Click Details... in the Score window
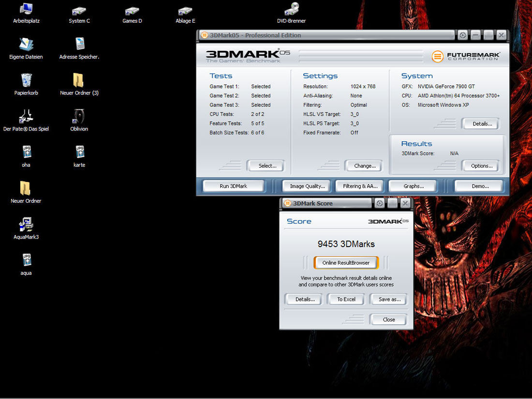 305,299
